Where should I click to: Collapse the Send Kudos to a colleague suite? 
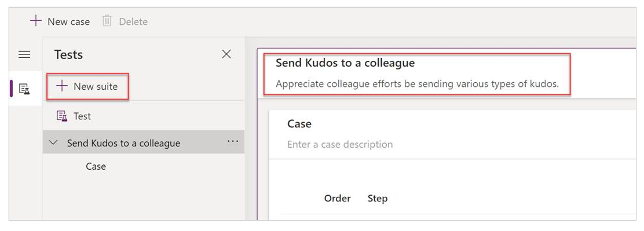[53, 143]
